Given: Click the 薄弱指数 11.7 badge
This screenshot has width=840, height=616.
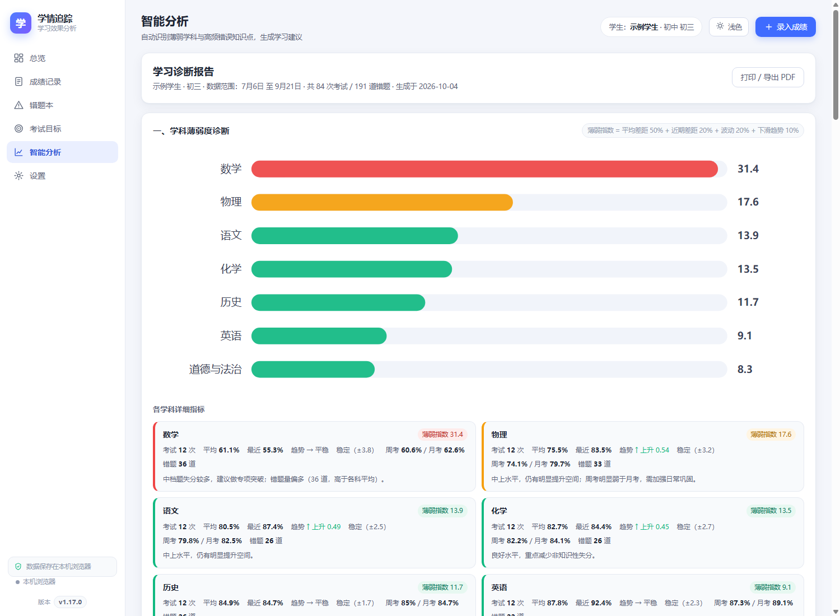Looking at the screenshot, I should click(442, 587).
